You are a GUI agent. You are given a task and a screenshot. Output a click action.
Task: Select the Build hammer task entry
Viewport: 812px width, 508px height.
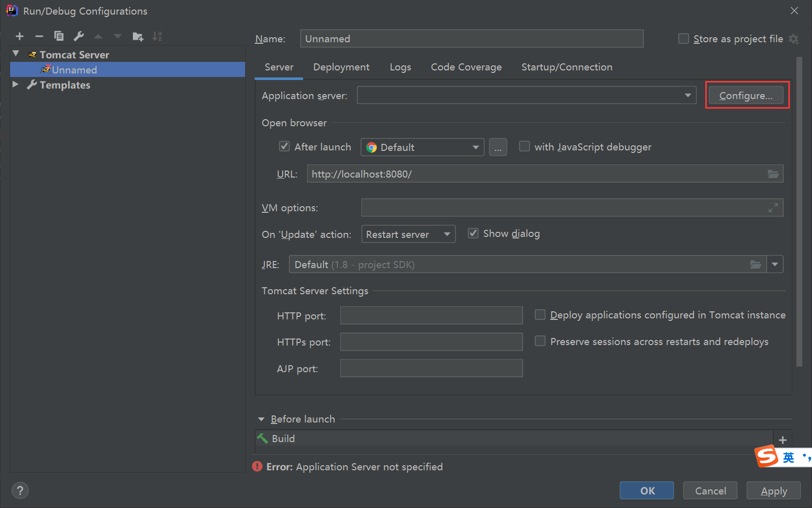click(514, 439)
